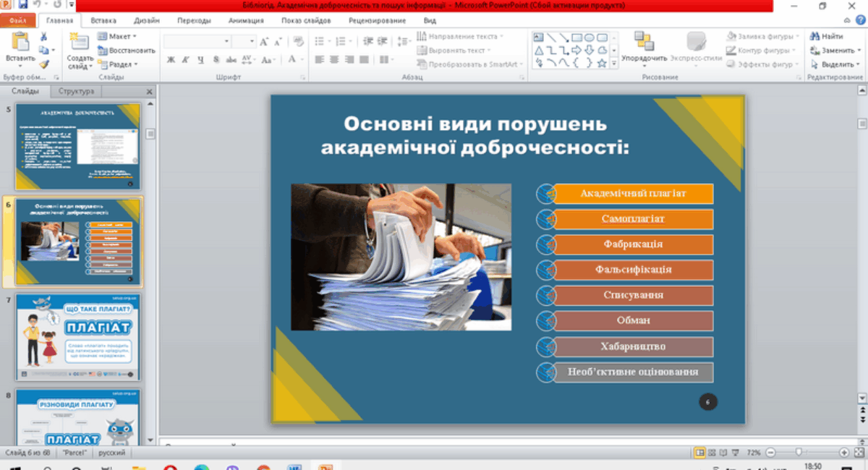Image resolution: width=868 pixels, height=470 pixels.
Task: Toggle bold Ж formatting
Action: pyautogui.click(x=171, y=60)
